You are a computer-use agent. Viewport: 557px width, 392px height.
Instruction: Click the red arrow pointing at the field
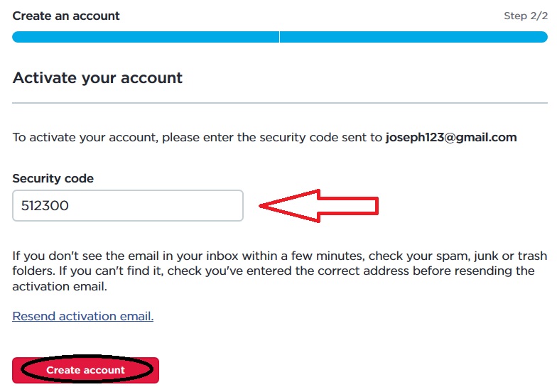[x=320, y=206]
